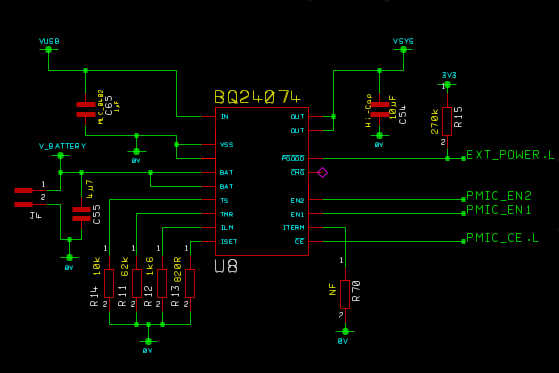Viewport: 559px width, 373px height.
Task: Select the BQ24074 chip body U8
Action: (x=262, y=181)
